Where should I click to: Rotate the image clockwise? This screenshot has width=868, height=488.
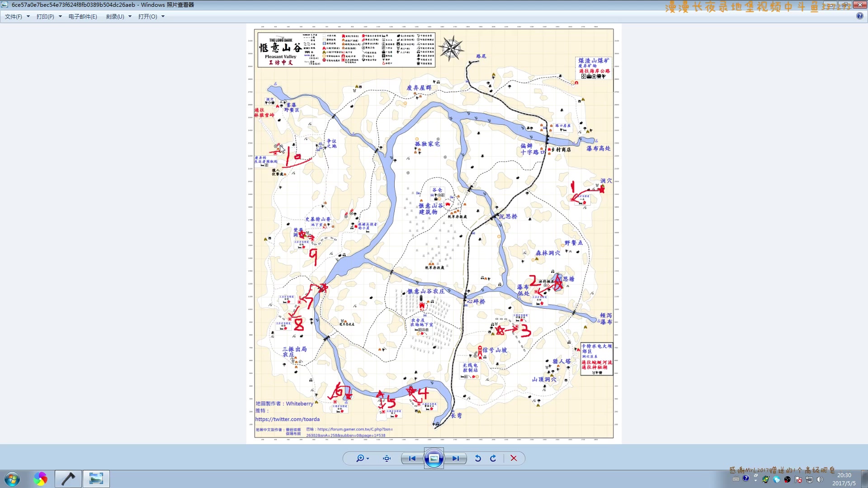[x=493, y=458]
